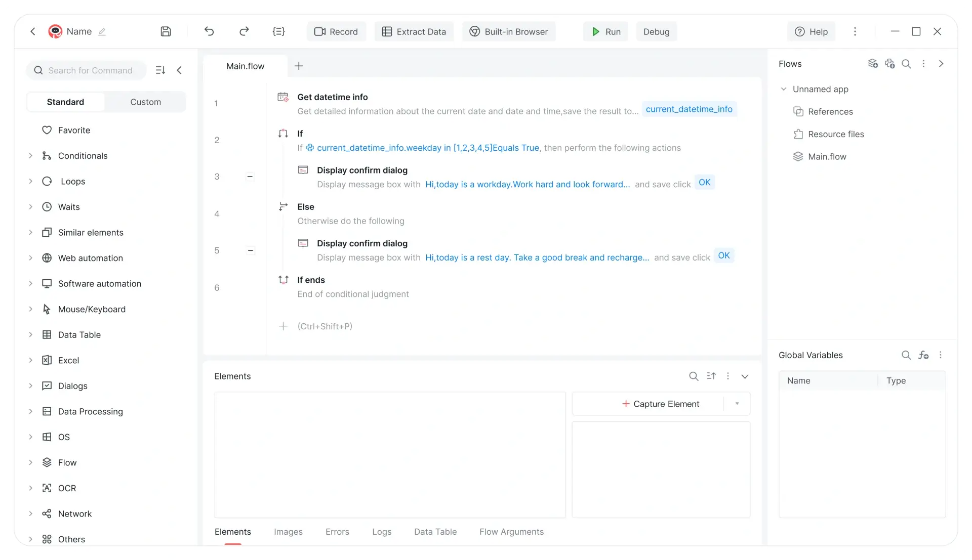Image resolution: width=972 pixels, height=560 pixels.
Task: Collapse the Global Variables panel
Action: [941, 355]
